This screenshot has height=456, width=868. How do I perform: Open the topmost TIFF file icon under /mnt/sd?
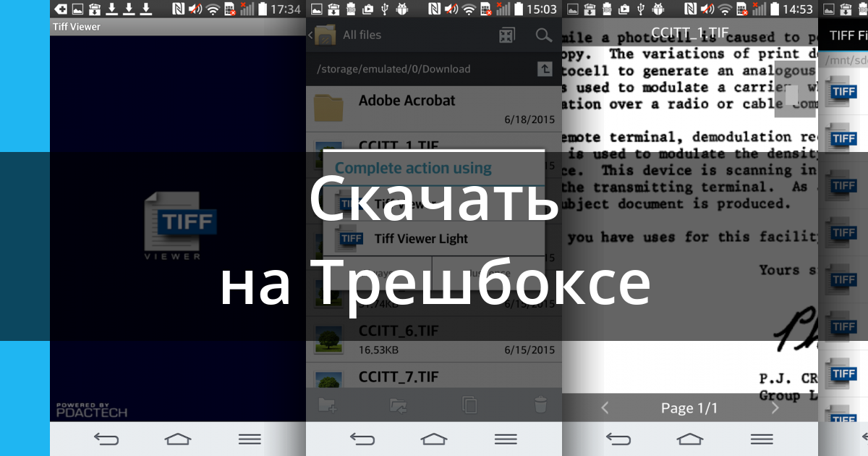[x=841, y=90]
